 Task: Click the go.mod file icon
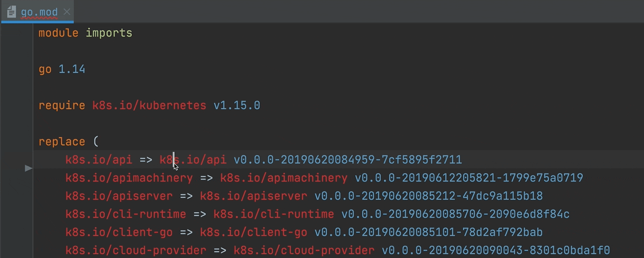[x=12, y=12]
